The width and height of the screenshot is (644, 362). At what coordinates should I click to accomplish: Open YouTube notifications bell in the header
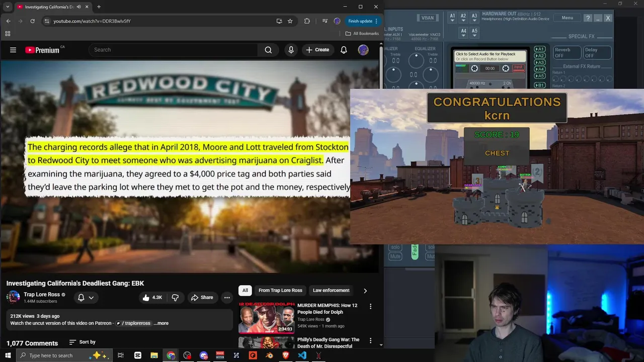pyautogui.click(x=344, y=50)
